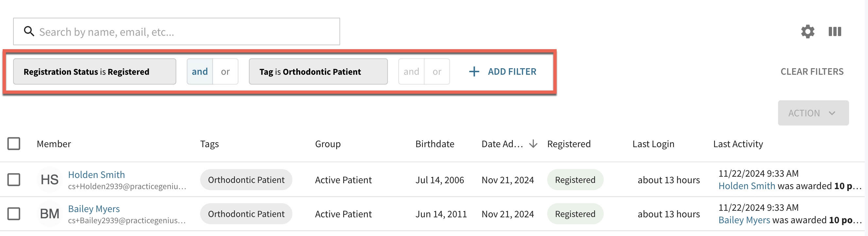Open the Registration Status is Registered filter

(x=95, y=71)
